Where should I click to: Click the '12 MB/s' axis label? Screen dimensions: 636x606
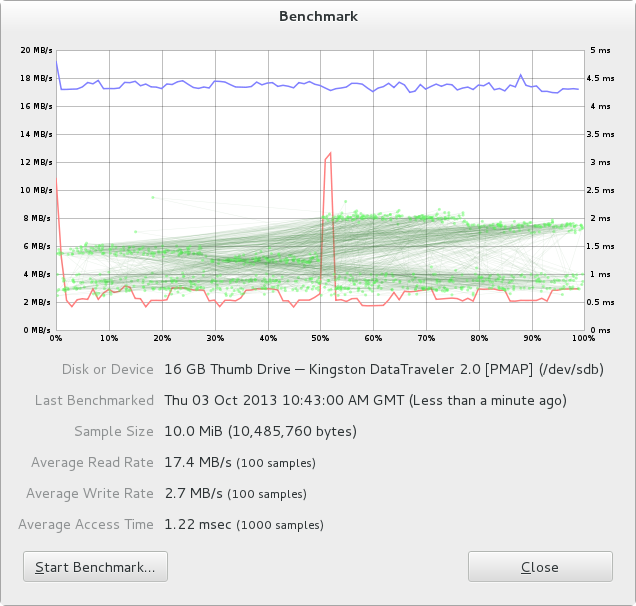(37, 162)
